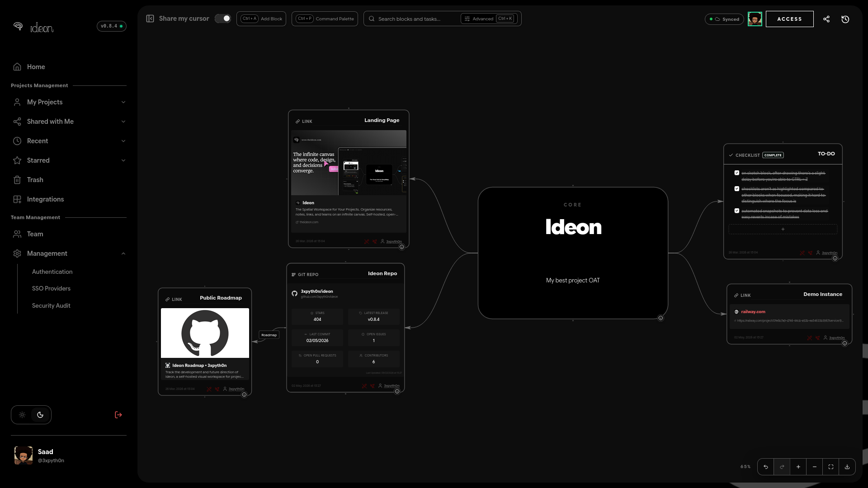Click the export download icon
868x488 pixels.
coord(847,467)
